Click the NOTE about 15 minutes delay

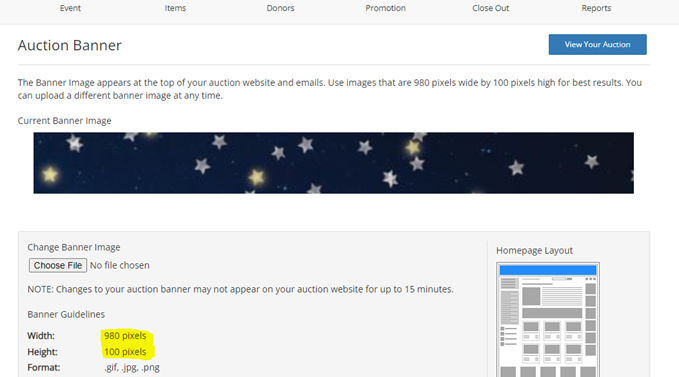240,289
